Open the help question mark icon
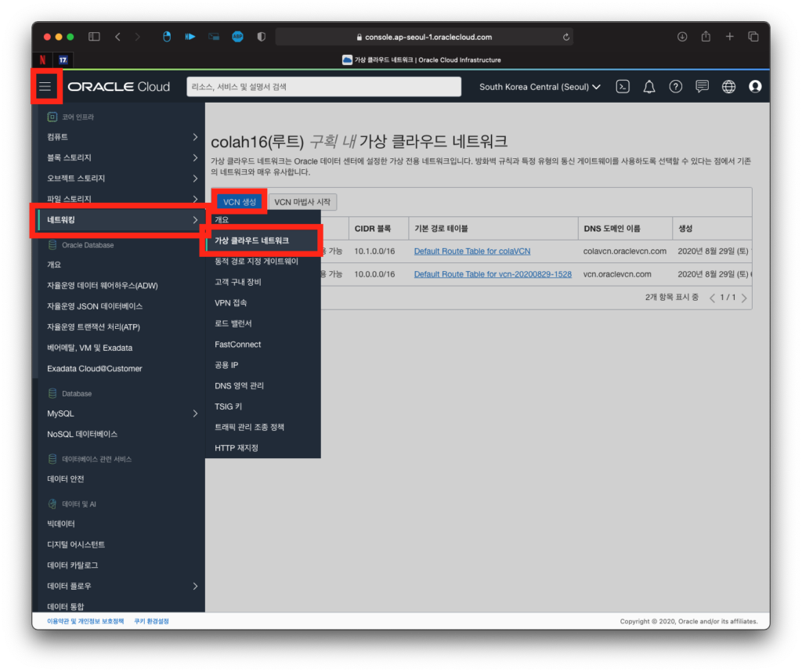The image size is (802, 672). click(675, 87)
